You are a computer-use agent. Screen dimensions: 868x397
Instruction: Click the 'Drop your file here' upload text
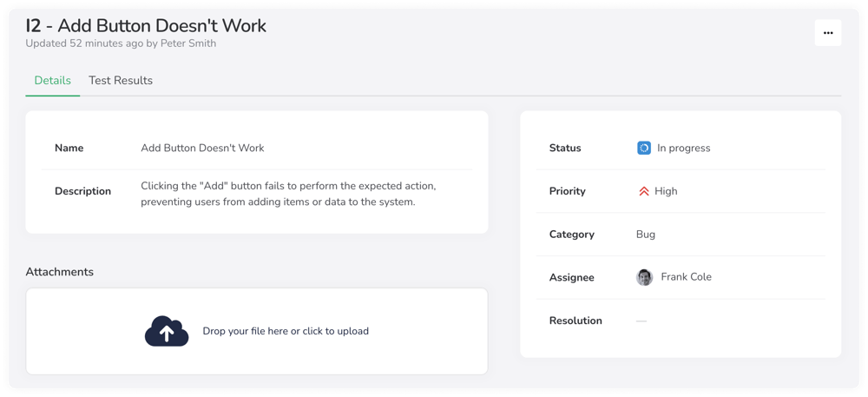point(286,331)
